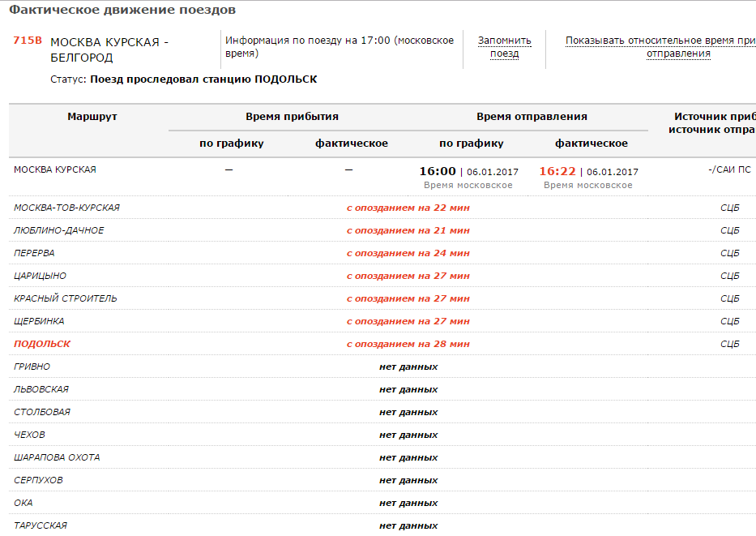Click the scheduled departure time 16:00
The image size is (756, 536).
pyautogui.click(x=438, y=171)
